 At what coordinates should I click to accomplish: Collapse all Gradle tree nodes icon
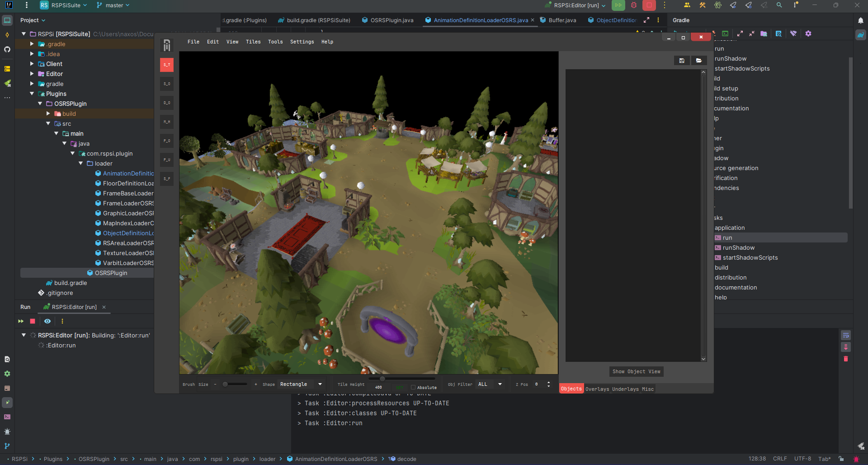pyautogui.click(x=751, y=33)
